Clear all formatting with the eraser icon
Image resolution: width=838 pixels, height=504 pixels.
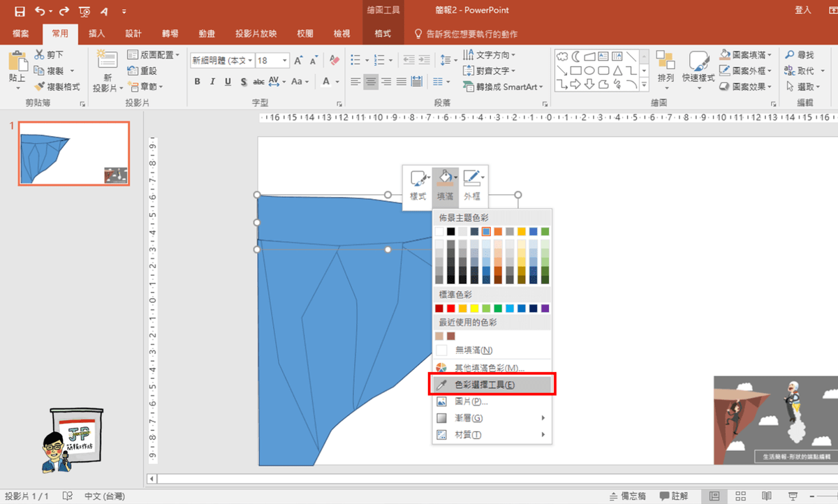[335, 61]
